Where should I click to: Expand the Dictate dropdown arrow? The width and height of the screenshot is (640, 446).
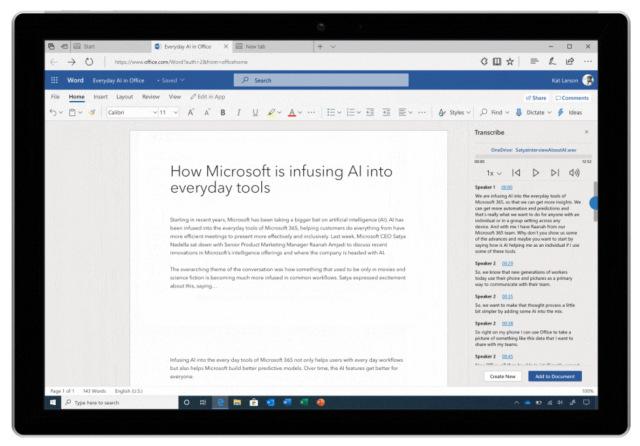coord(549,113)
